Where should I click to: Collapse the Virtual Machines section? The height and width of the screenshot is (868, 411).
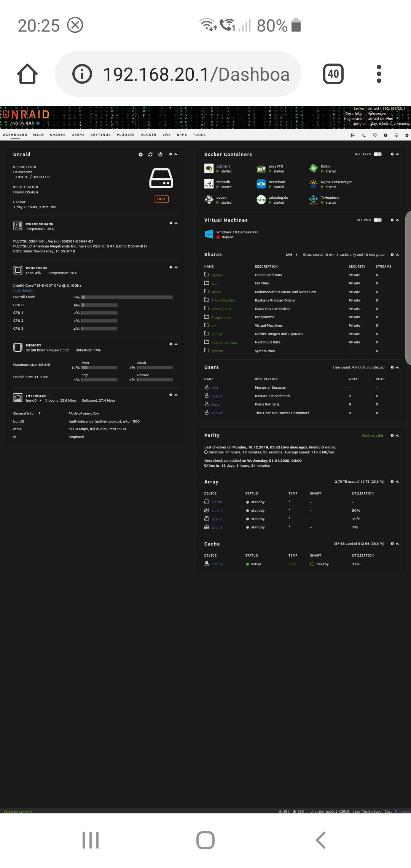397,220
